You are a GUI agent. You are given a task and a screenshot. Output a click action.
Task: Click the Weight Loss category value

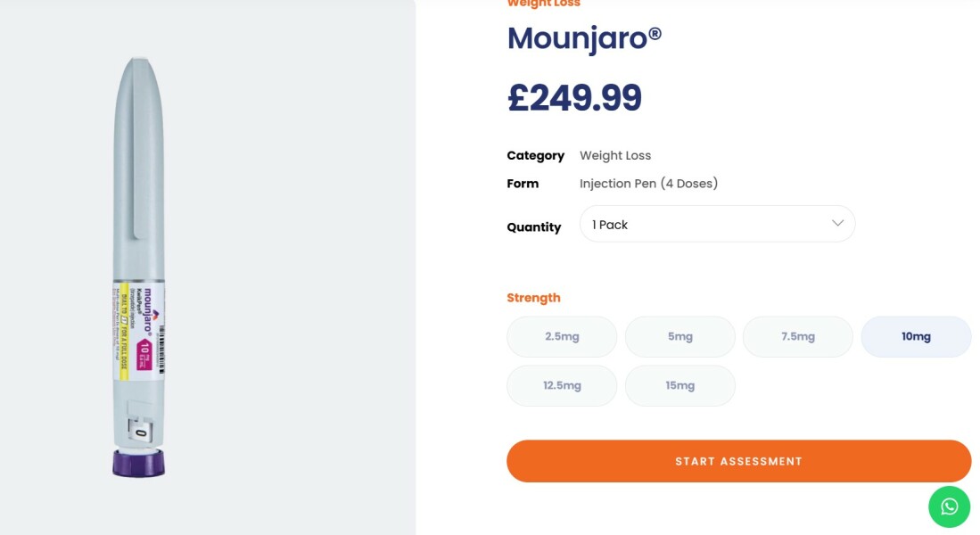[x=615, y=155]
